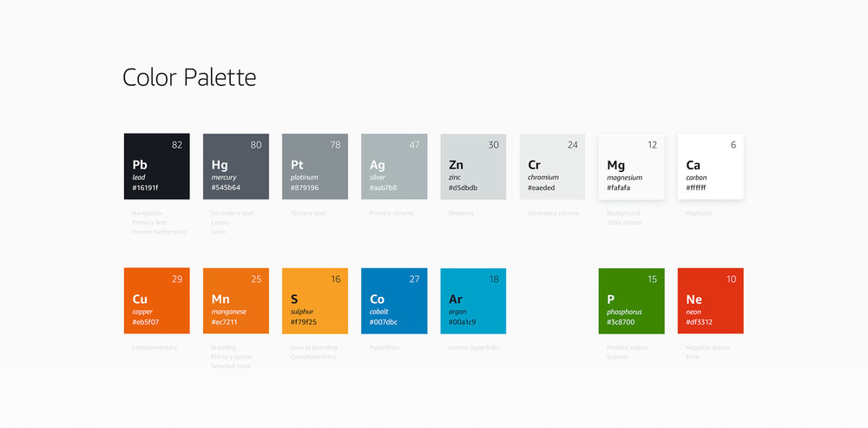Select the P phosphorus #3c8700 swatch

[x=632, y=300]
